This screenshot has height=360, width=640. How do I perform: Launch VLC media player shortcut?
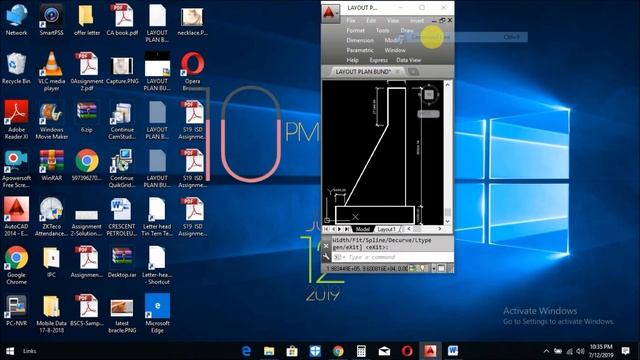(51, 71)
